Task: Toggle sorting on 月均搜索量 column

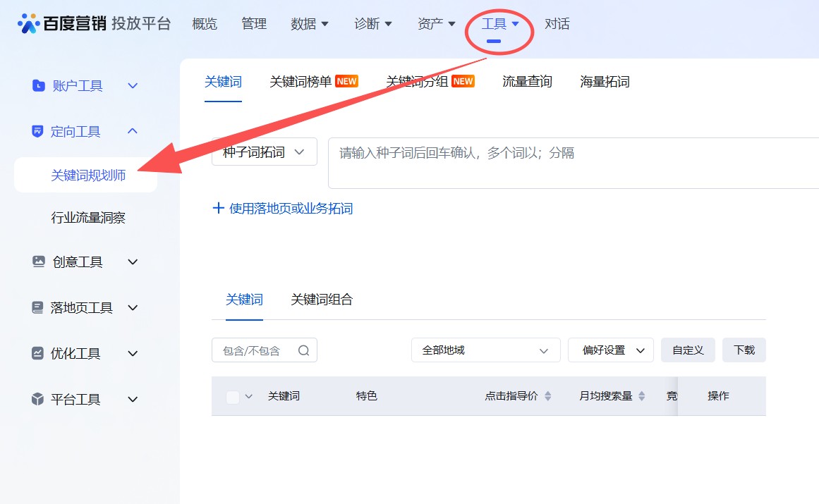Action: [642, 395]
